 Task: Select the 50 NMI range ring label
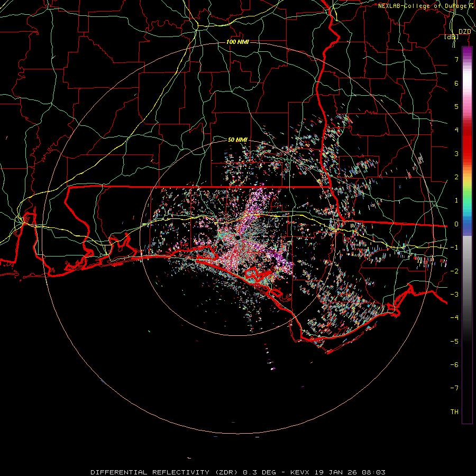(237, 140)
